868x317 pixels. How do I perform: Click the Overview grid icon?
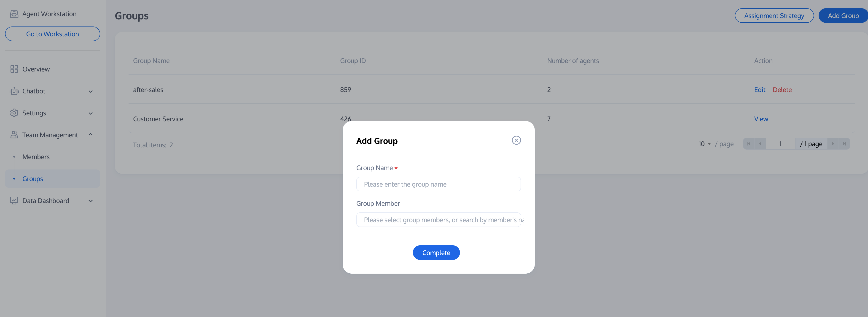(x=14, y=69)
